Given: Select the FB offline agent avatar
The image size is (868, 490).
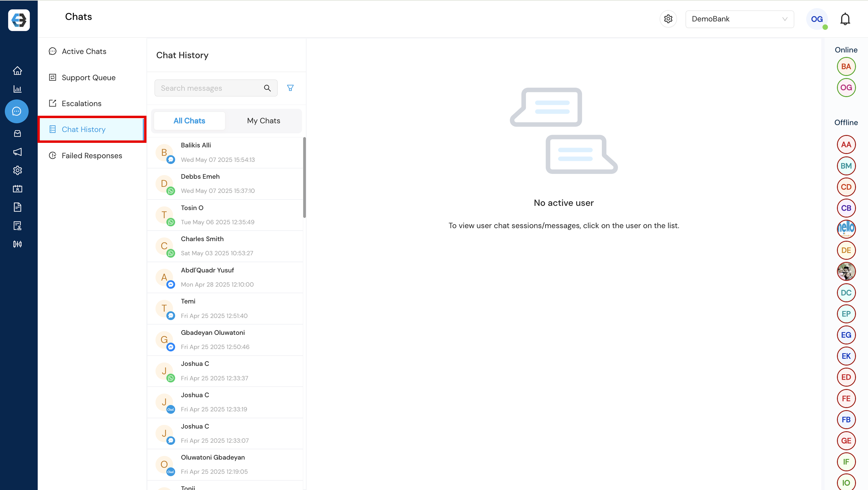Looking at the screenshot, I should [846, 419].
